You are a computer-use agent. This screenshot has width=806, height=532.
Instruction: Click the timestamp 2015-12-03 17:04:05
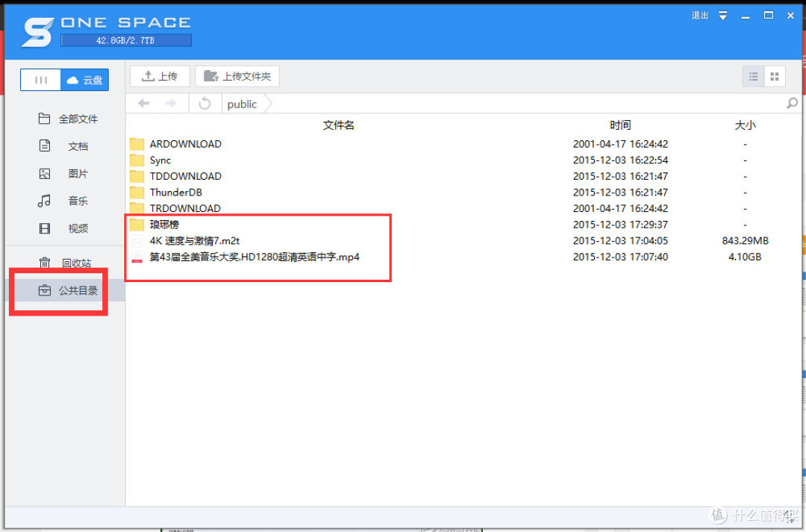[620, 240]
